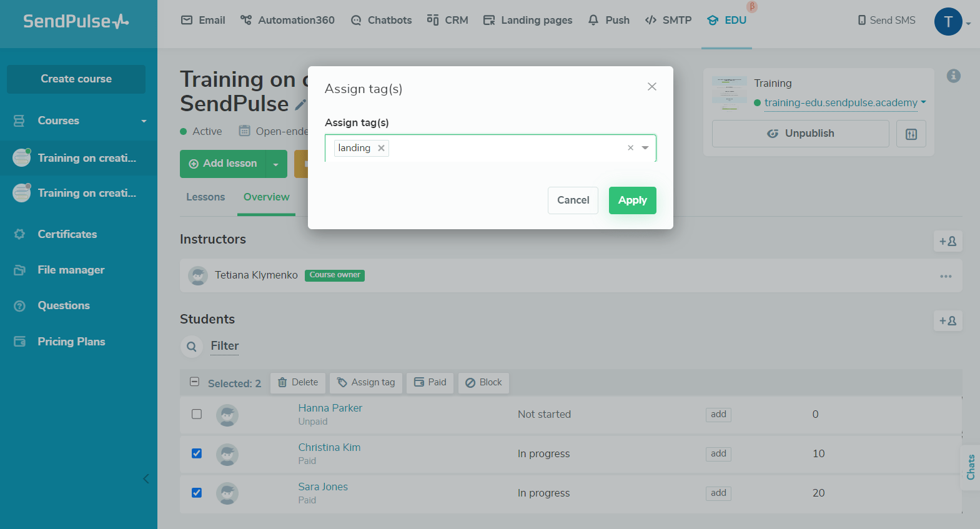Click the student search magnifier icon
Screen dimensions: 980x529
tap(192, 346)
